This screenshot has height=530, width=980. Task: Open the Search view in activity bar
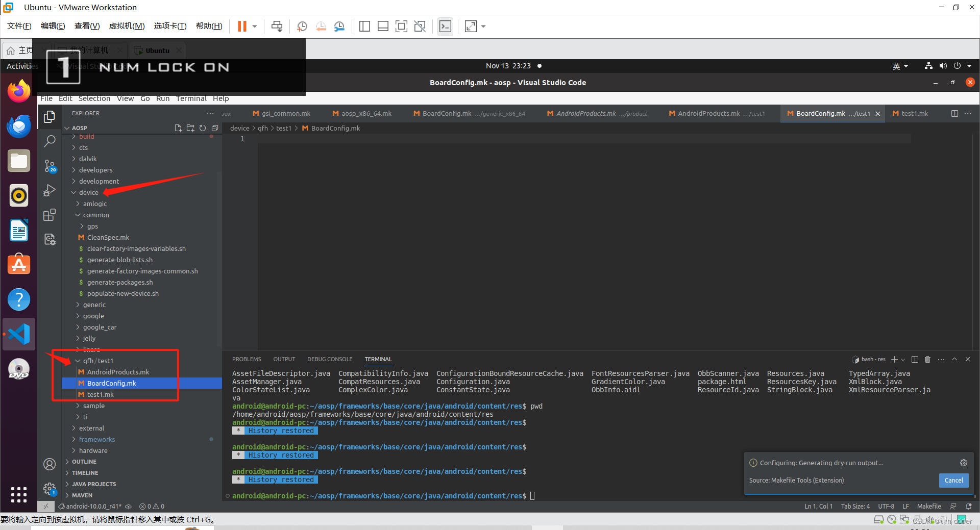tap(50, 141)
